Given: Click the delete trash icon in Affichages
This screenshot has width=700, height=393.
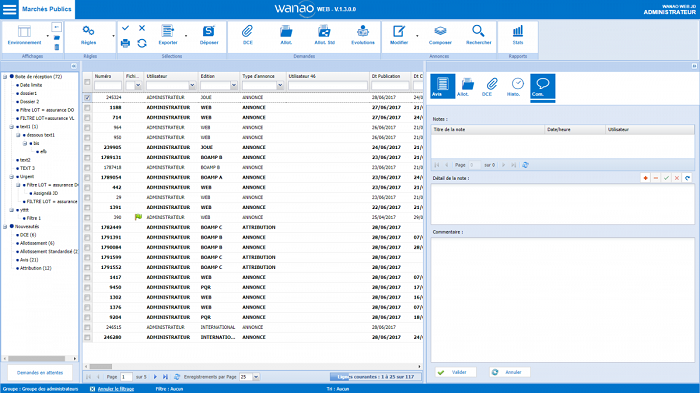Looking at the screenshot, I should pyautogui.click(x=57, y=47).
